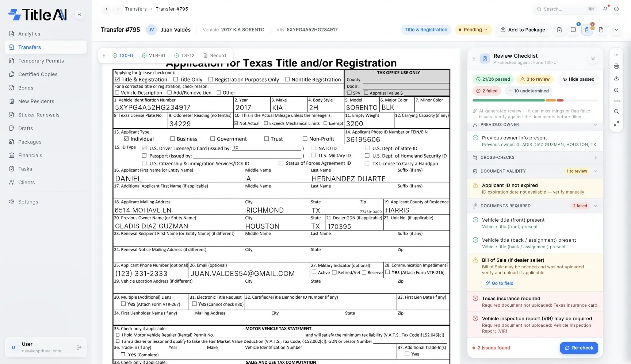Open Financials section in sidebar
The height and width of the screenshot is (364, 631).
tap(46, 155)
